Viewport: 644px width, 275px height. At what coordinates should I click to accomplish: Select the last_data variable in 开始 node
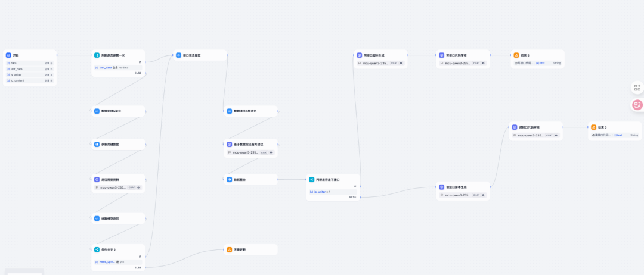(x=30, y=69)
